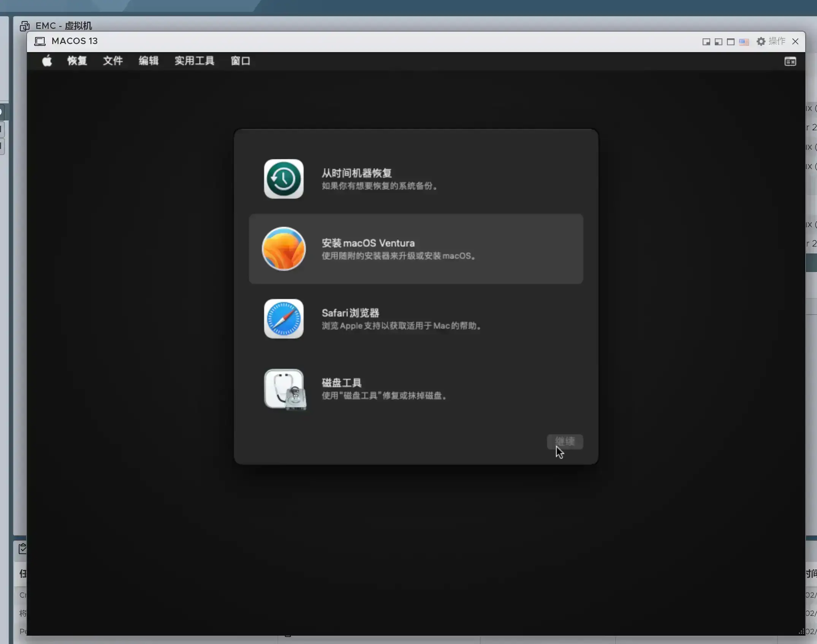The image size is (817, 644).
Task: Click the MACOS 13 window title text
Action: (74, 41)
